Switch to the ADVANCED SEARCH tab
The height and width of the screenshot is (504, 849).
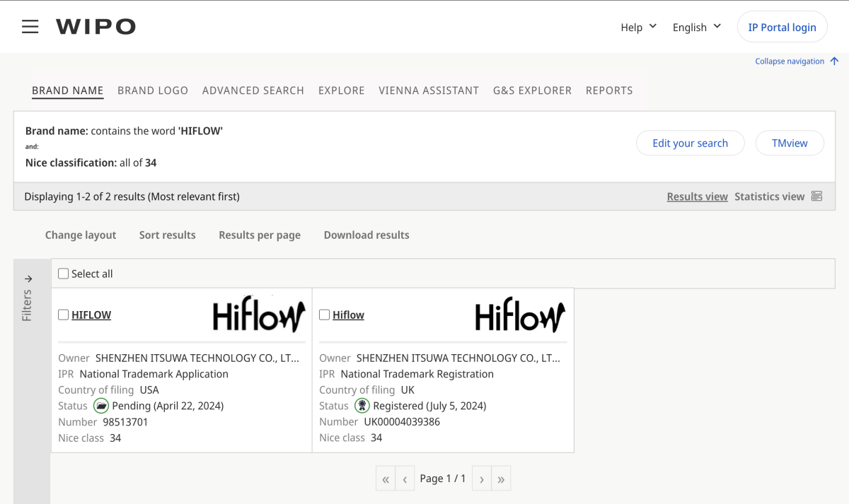pos(253,90)
